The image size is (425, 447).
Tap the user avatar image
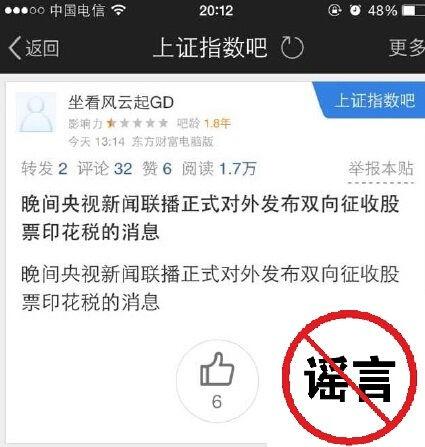tap(36, 113)
